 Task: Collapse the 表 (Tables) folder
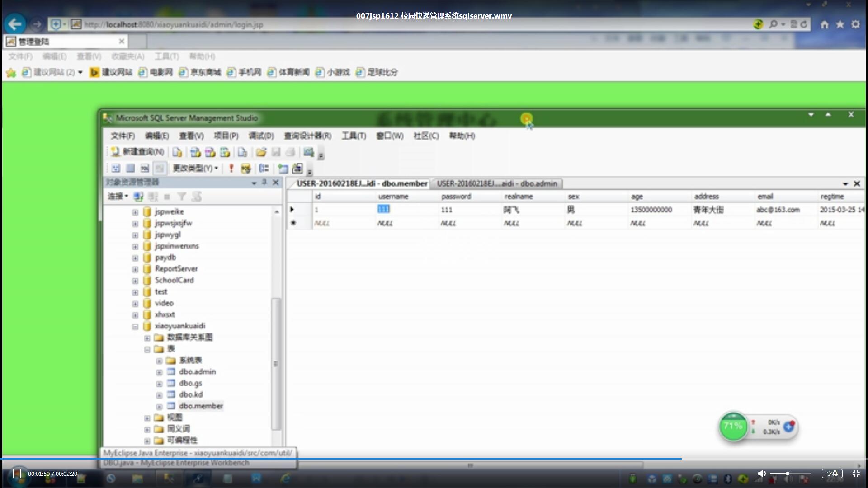tap(147, 349)
